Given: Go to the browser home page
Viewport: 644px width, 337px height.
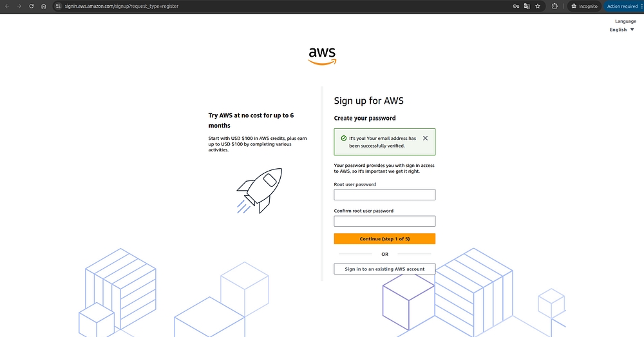Looking at the screenshot, I should [x=44, y=6].
